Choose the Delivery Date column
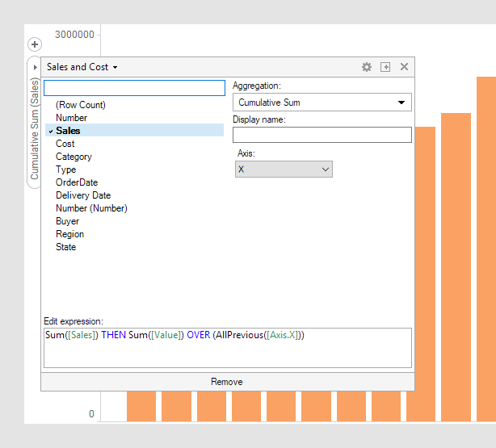 83,195
